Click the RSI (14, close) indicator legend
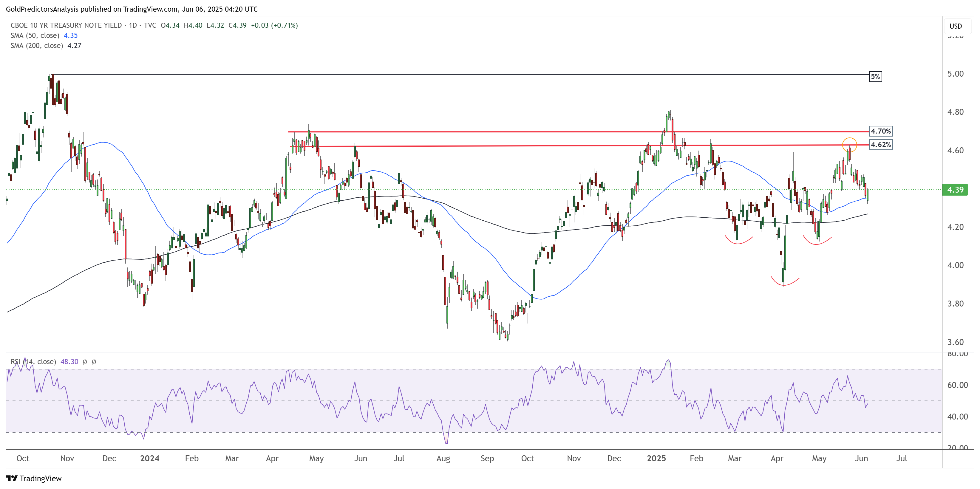Image resolution: width=980 pixels, height=489 pixels. 33,362
